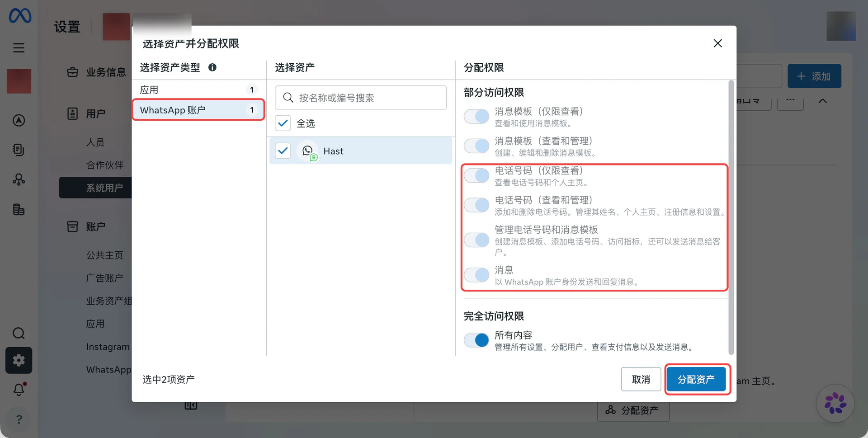The width and height of the screenshot is (868, 438).
Task: Disable the 所有内容 full access switch
Action: click(476, 340)
